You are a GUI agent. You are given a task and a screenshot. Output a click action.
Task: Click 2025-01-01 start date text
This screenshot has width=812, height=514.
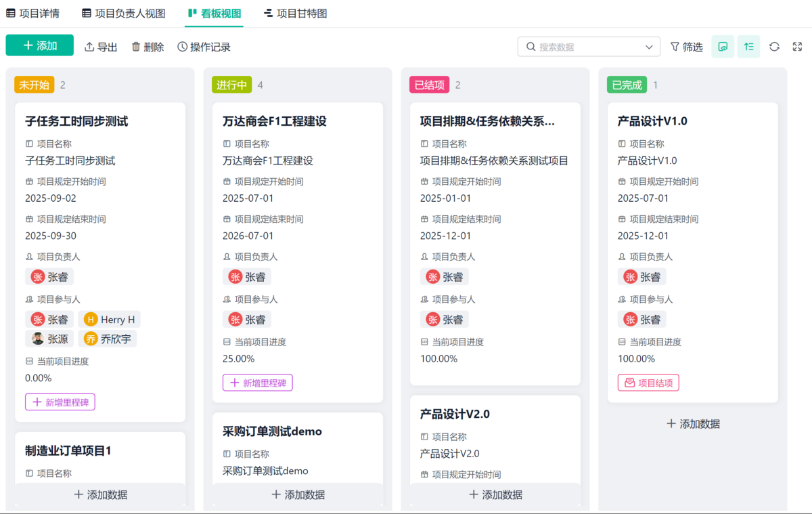pos(446,198)
